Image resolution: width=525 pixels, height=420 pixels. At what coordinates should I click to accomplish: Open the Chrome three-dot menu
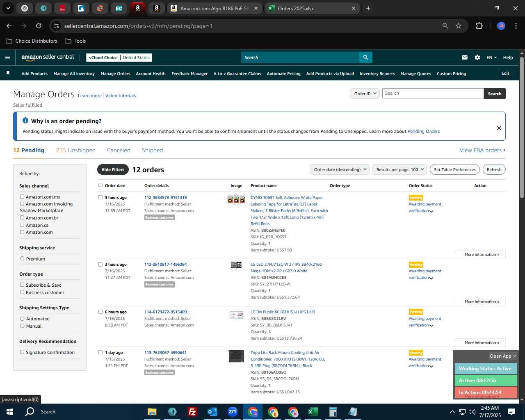[x=515, y=26]
